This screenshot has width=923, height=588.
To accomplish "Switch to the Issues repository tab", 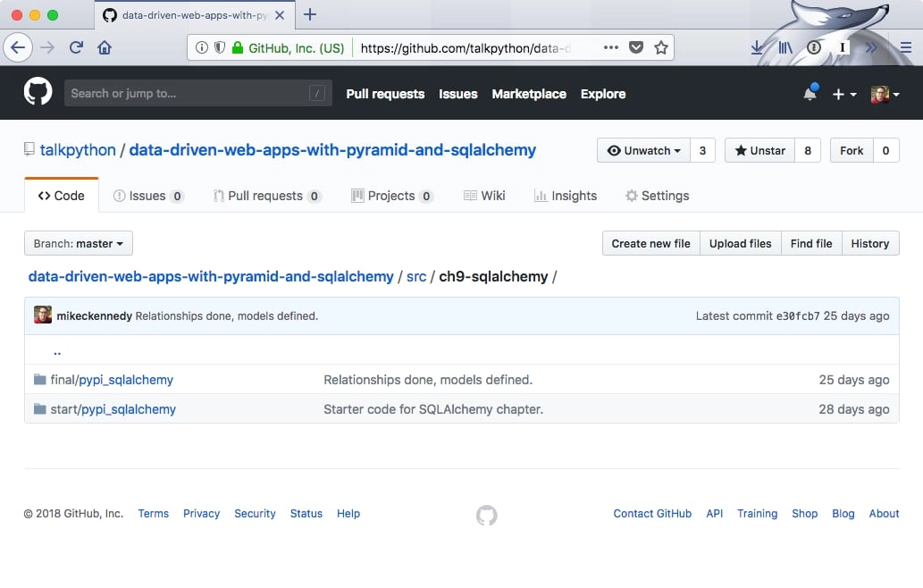I will 148,196.
